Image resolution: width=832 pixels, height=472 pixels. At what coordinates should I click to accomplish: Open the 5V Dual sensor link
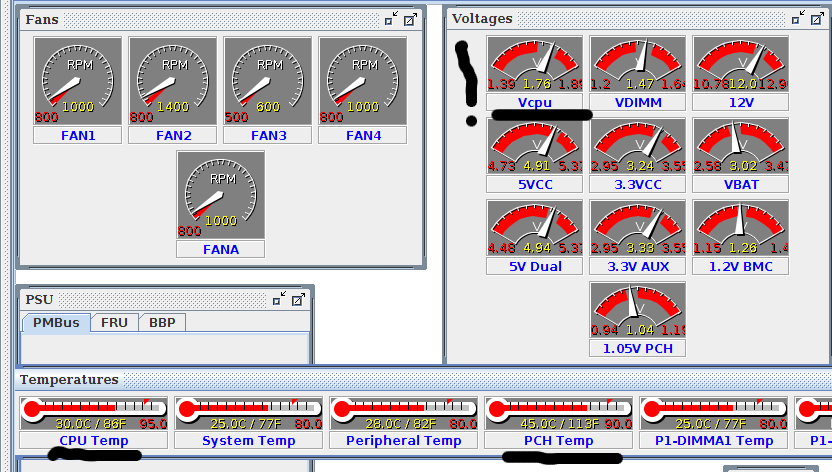(x=534, y=266)
